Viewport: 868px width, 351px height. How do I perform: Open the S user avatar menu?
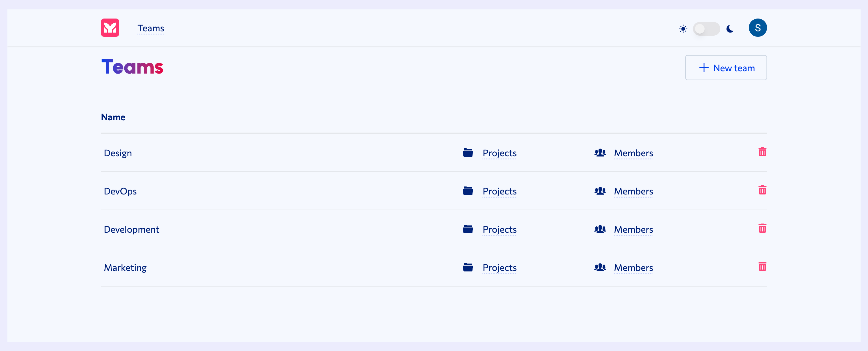click(x=757, y=28)
